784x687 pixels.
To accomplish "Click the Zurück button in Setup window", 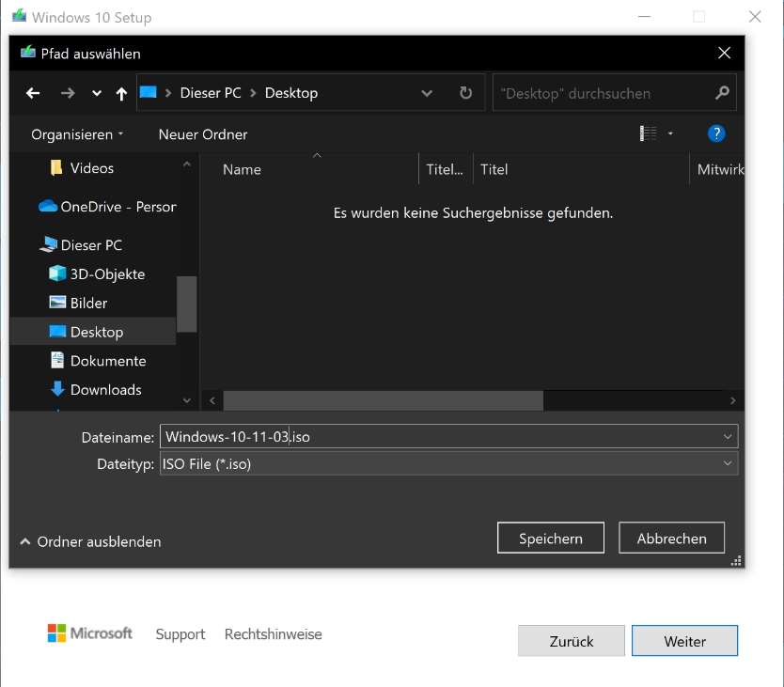I will [571, 641].
